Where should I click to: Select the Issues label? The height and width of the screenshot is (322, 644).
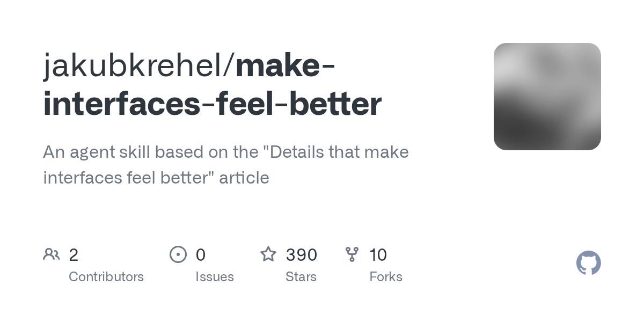click(215, 277)
